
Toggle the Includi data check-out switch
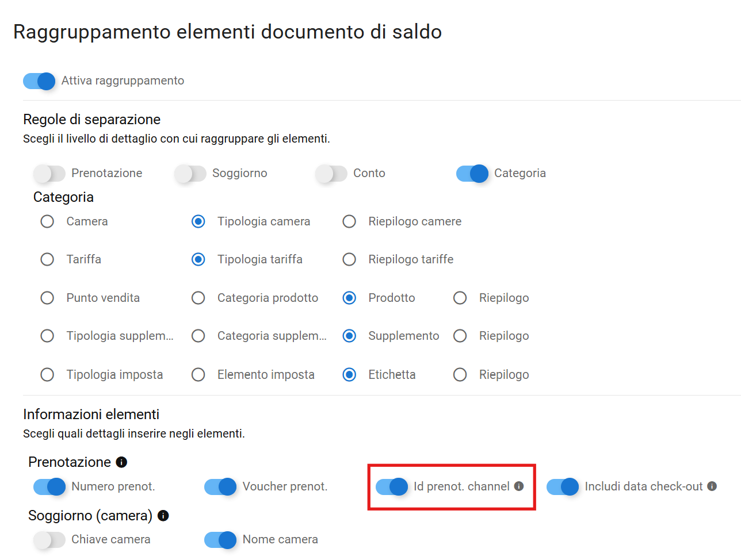[563, 487]
